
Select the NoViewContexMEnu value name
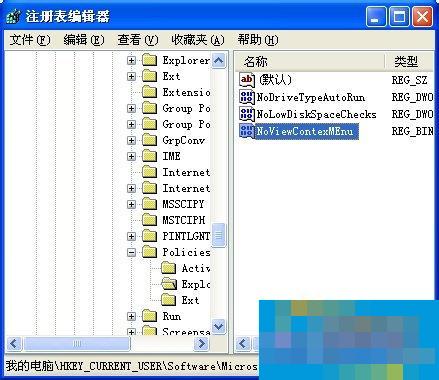[x=307, y=131]
